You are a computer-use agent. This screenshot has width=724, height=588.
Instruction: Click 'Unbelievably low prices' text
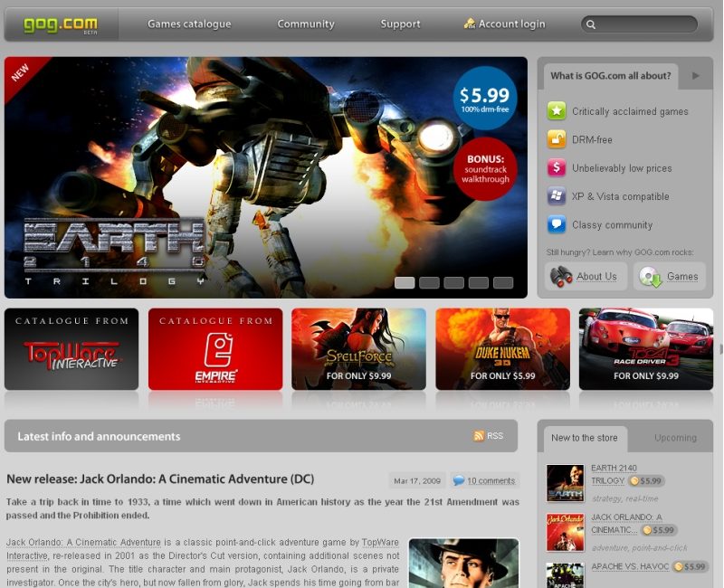click(x=622, y=168)
